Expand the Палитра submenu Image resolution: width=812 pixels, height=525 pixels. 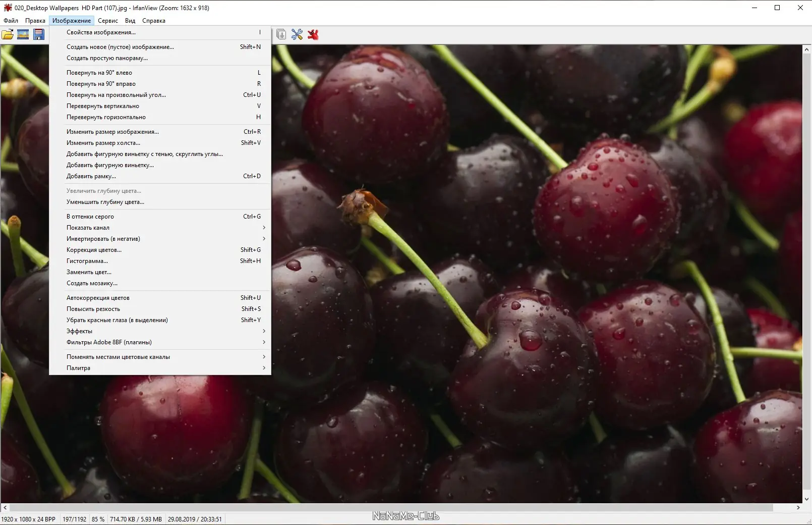coord(160,368)
